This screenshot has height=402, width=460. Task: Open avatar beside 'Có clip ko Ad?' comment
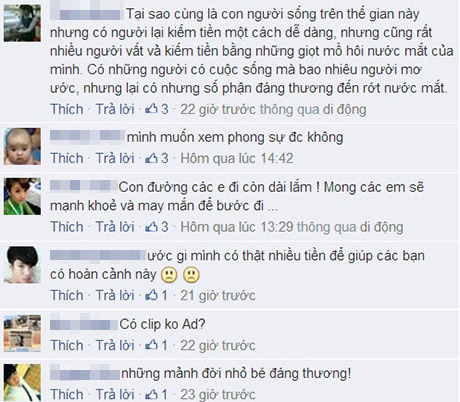(22, 333)
